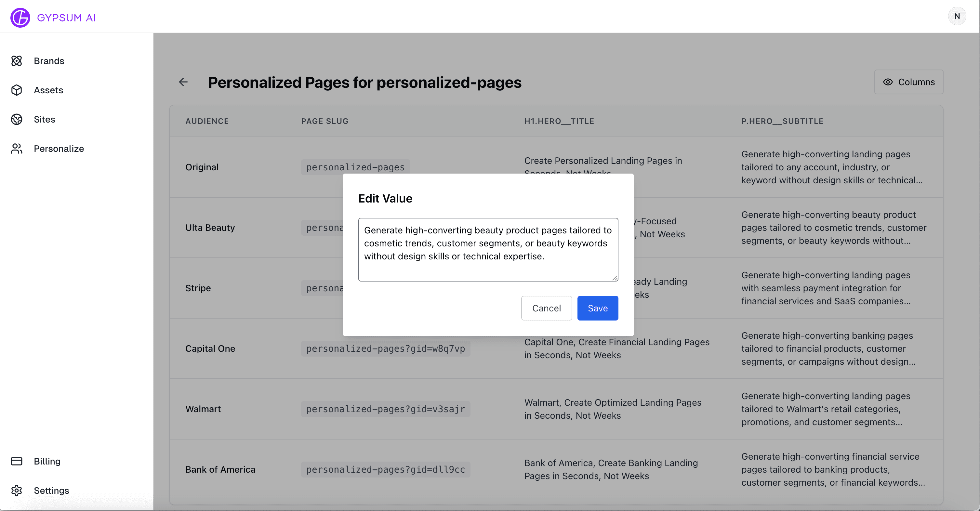Click the Stripe hero subtitle cell

tap(826, 288)
